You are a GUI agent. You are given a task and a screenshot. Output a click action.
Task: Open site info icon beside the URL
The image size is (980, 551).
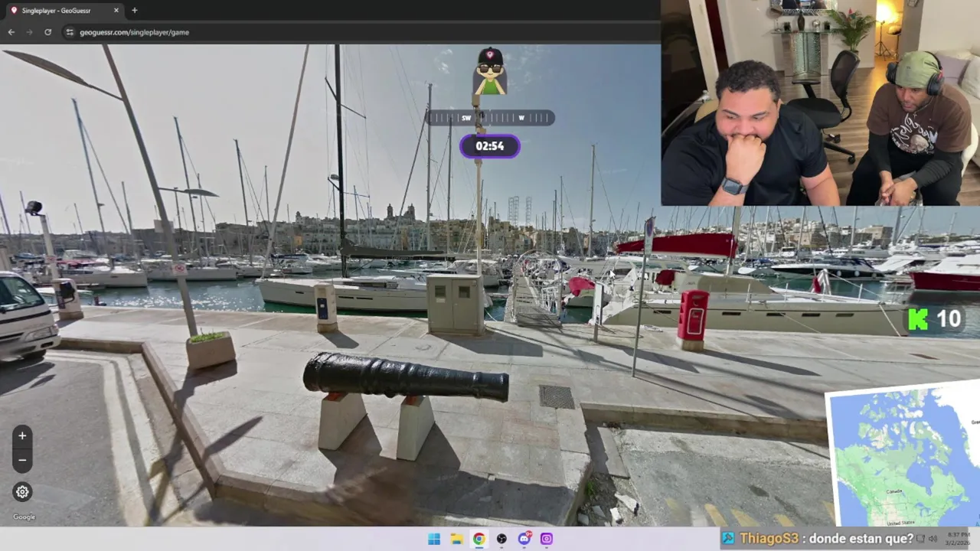click(x=70, y=32)
